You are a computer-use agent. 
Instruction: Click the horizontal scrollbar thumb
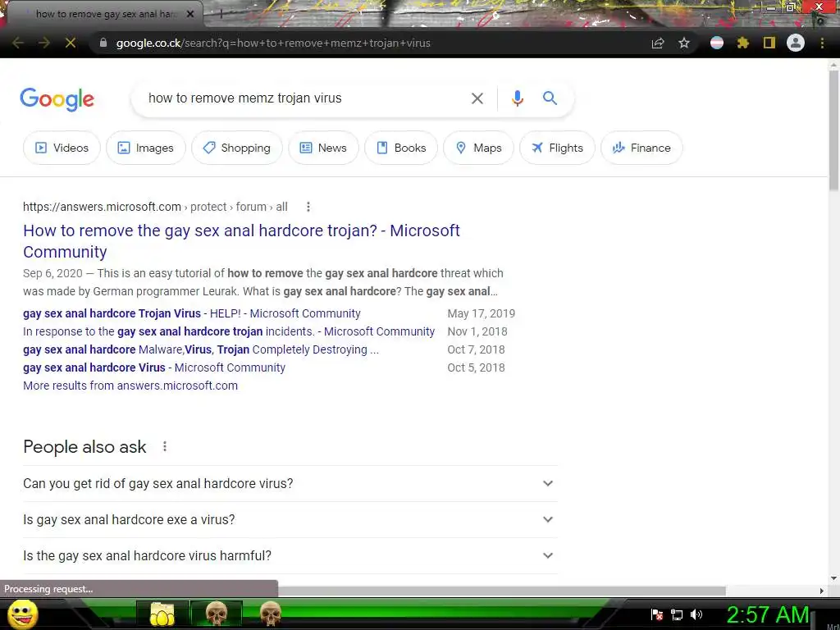[502, 591]
